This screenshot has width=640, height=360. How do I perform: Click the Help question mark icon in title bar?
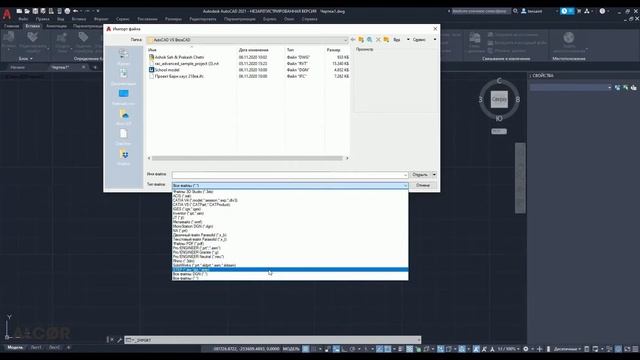[602, 11]
